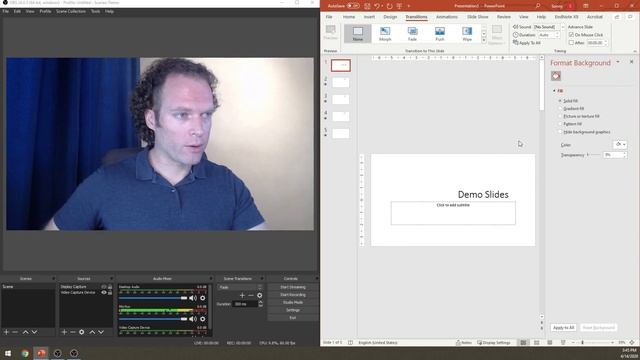Remove the scene with the Scenes minus icon

pyautogui.click(x=15, y=332)
